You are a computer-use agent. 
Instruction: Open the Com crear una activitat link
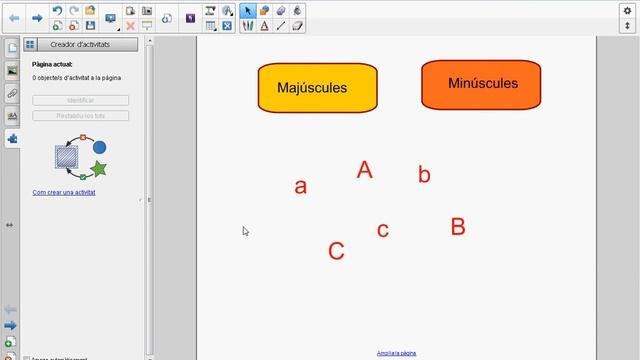click(x=64, y=192)
